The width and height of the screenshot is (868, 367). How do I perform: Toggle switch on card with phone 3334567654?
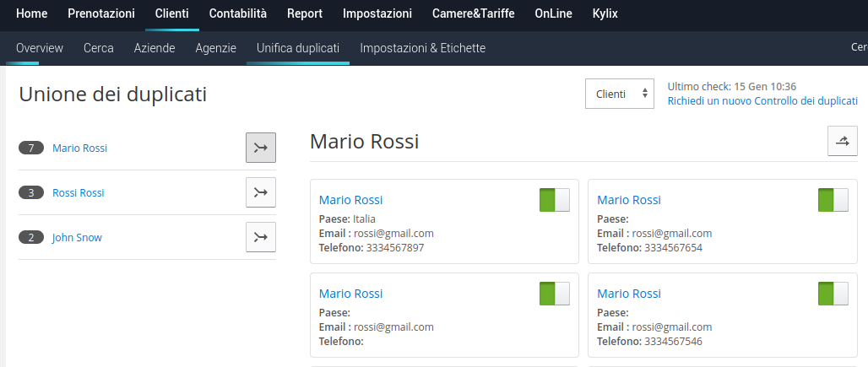[x=833, y=199]
